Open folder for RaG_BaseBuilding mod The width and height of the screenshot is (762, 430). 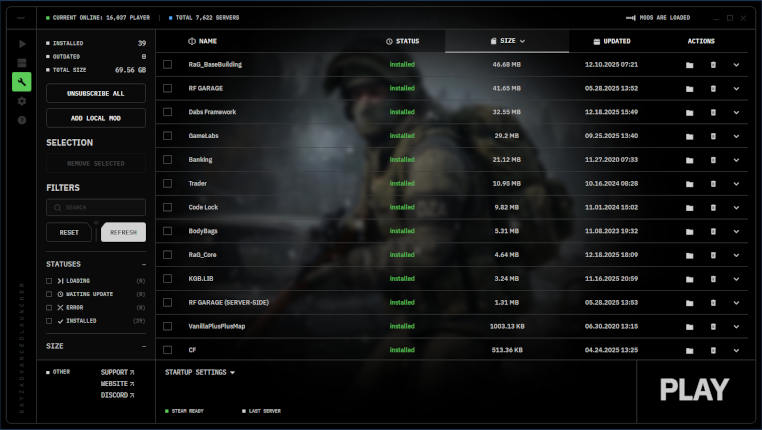coord(689,65)
